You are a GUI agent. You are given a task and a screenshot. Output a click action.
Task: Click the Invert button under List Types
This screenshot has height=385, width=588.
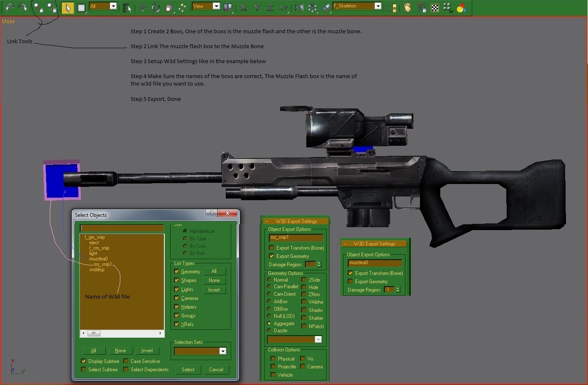pyautogui.click(x=214, y=290)
